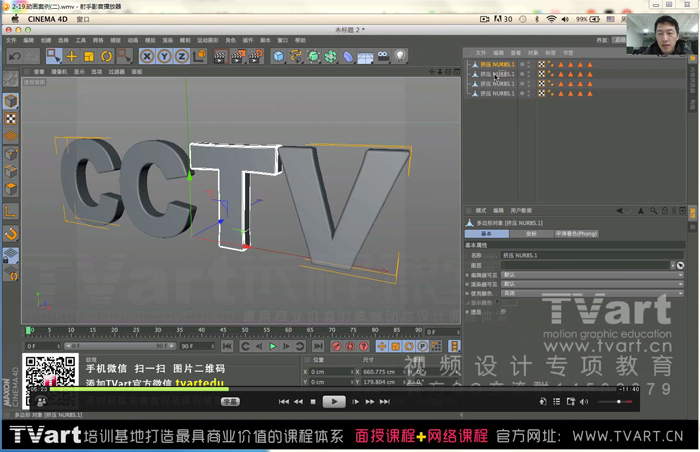Screen dimensions: 700x452
Task: Open the 文件 menu in main menu bar
Action: 11,40
